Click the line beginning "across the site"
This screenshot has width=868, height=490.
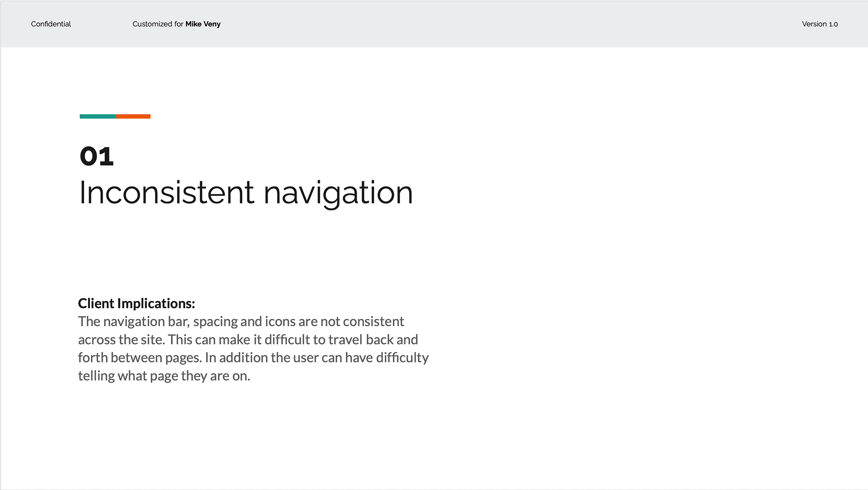click(248, 340)
